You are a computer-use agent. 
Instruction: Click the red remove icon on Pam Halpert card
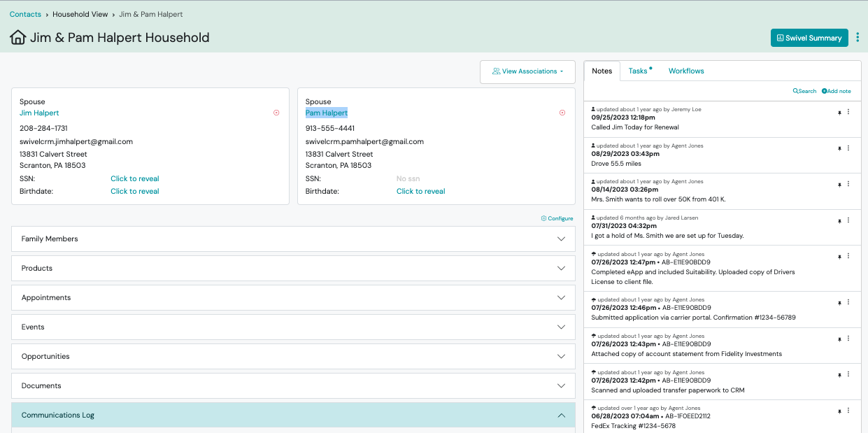(x=562, y=113)
